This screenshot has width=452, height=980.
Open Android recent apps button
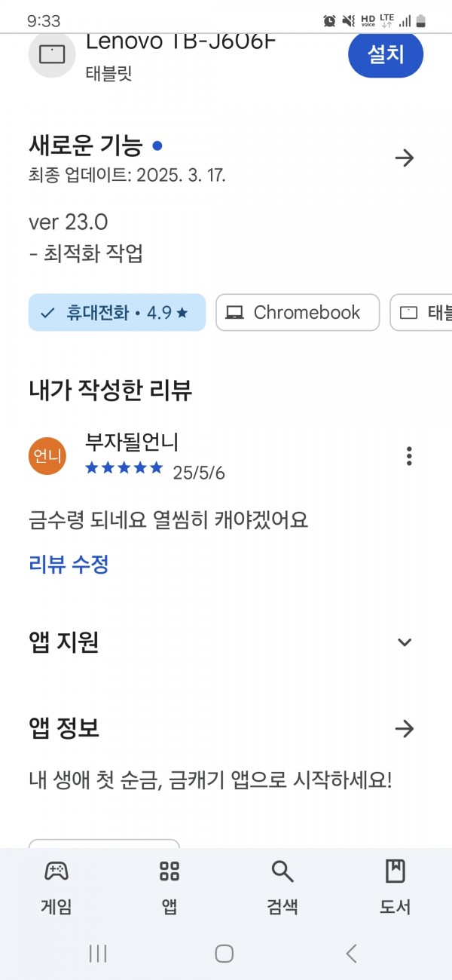(98, 954)
